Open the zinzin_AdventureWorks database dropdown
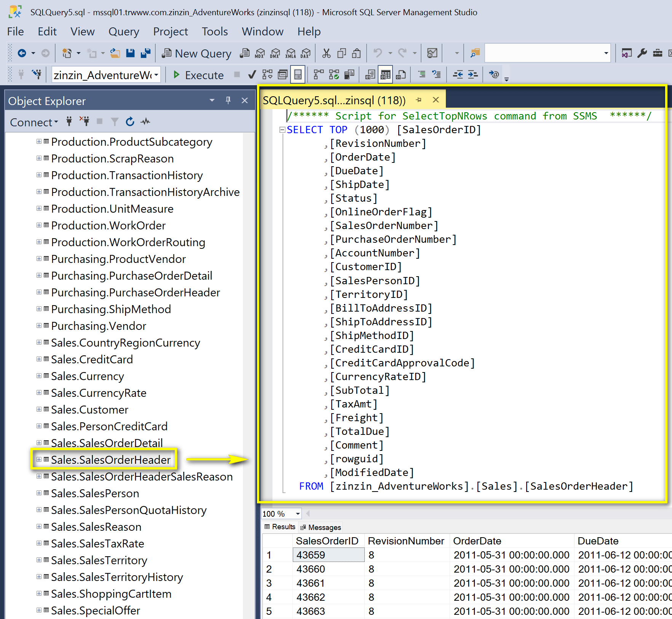 pyautogui.click(x=156, y=75)
